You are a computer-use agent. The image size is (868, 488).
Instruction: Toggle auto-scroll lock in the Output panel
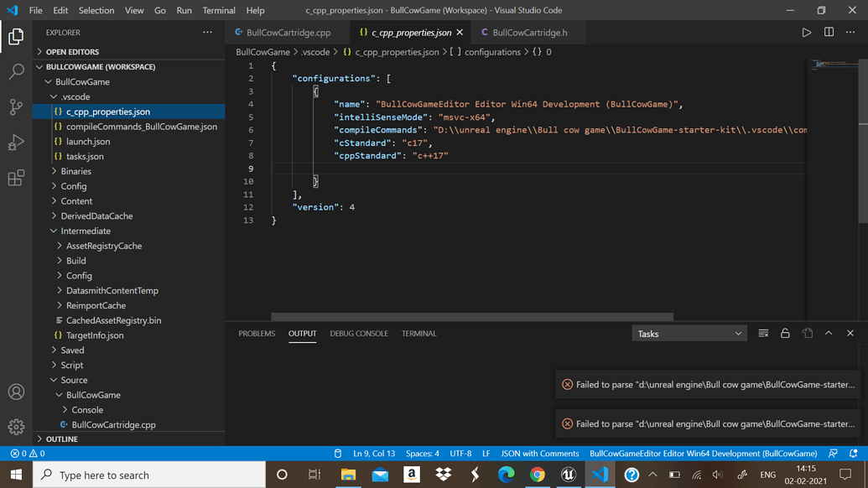(x=785, y=333)
